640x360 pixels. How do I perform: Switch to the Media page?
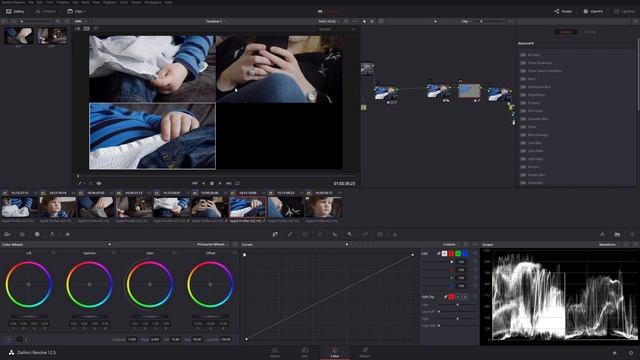[275, 353]
